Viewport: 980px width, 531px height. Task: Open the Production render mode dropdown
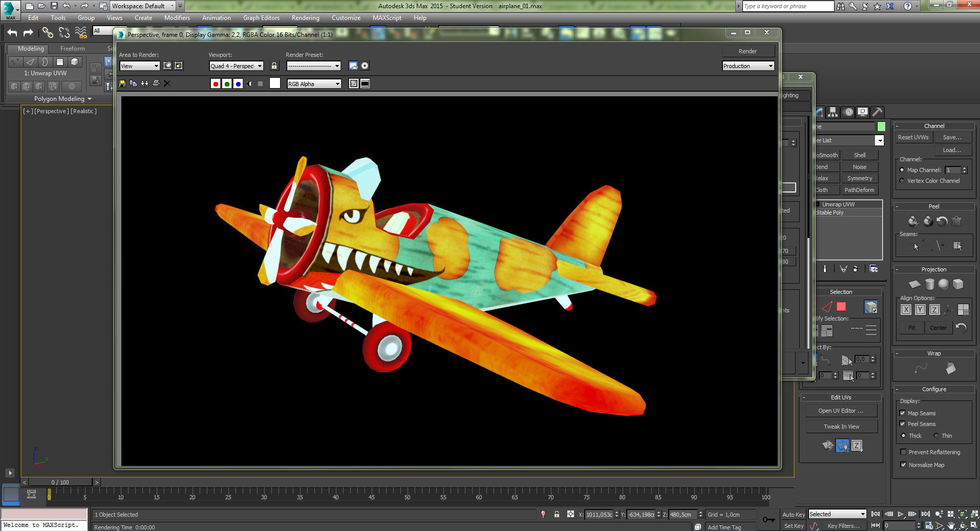tap(748, 66)
